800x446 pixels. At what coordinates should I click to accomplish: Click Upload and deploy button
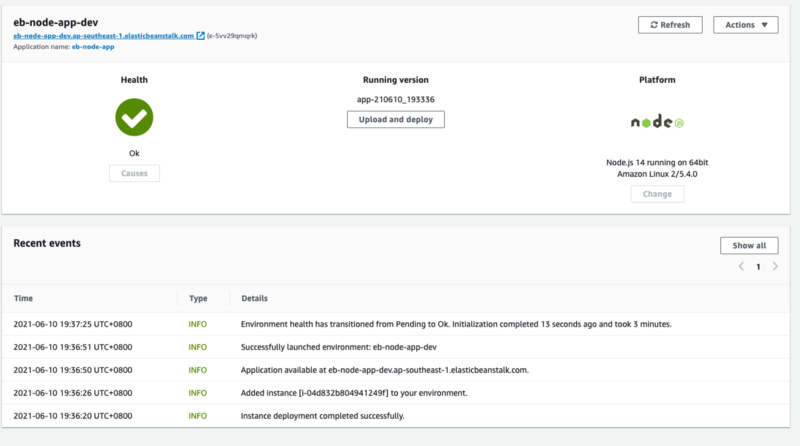pyautogui.click(x=395, y=119)
